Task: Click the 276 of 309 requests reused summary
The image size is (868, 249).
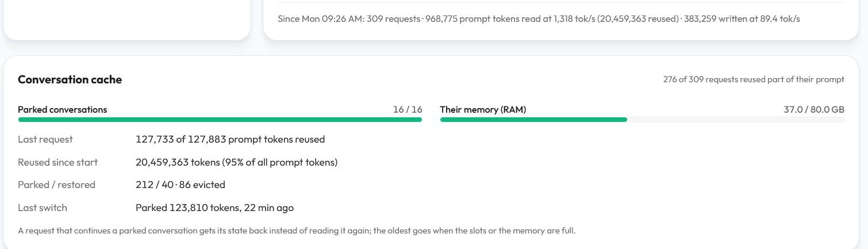Action: point(754,79)
